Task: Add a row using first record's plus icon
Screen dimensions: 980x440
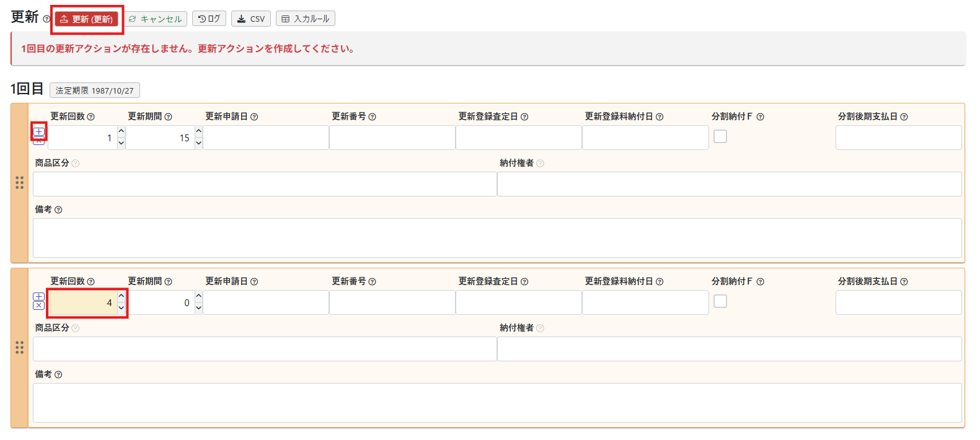Action: [38, 131]
